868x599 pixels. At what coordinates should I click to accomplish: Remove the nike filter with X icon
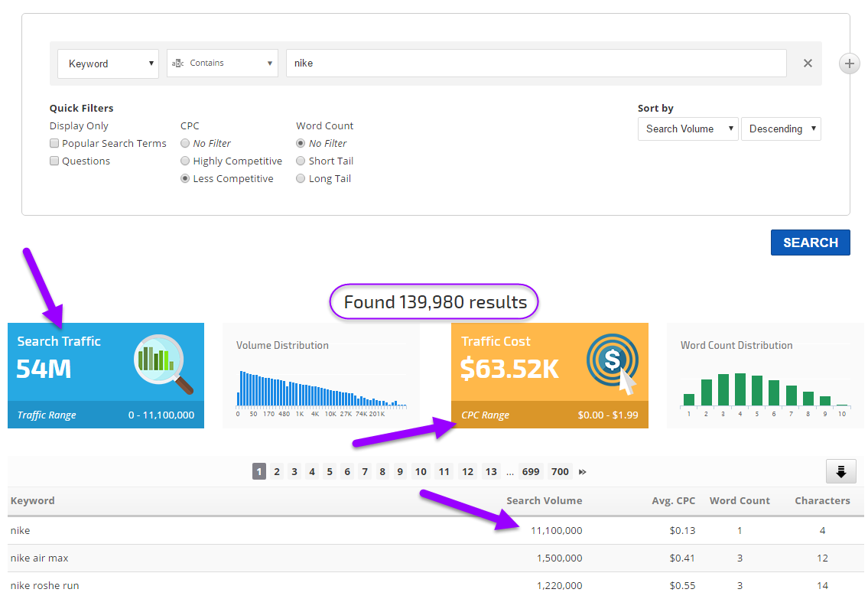point(808,63)
